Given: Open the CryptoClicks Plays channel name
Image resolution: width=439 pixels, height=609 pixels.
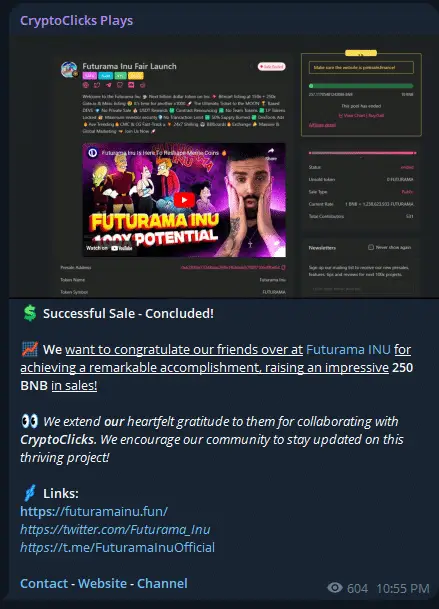Looking at the screenshot, I should [77, 21].
